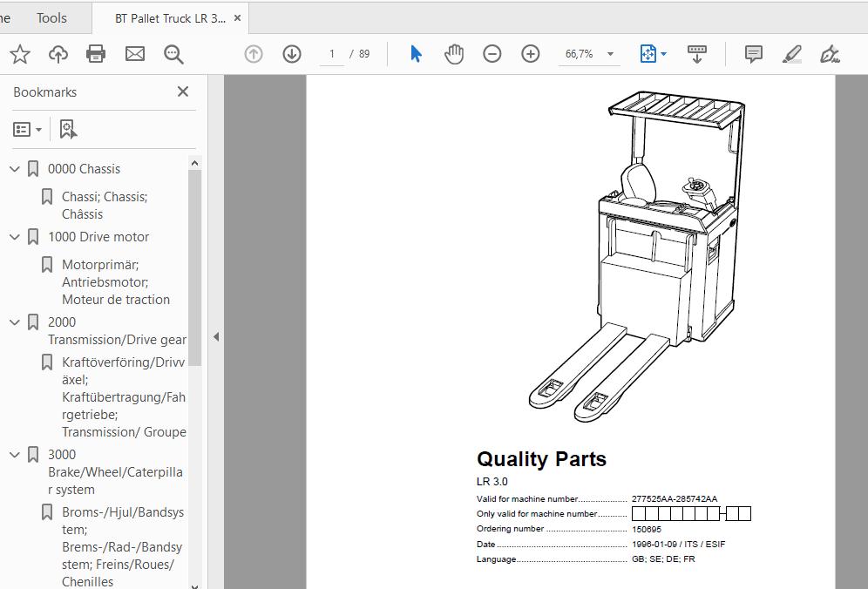Collapse the 0000 Chassis bookmark
This screenshot has height=589, width=868.
(15, 169)
